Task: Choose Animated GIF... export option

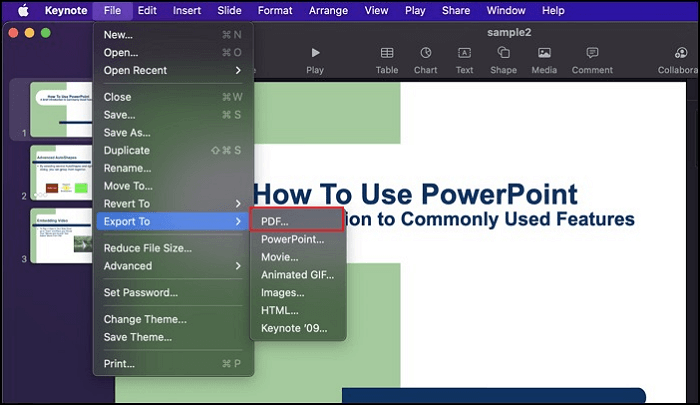Action: click(x=298, y=275)
